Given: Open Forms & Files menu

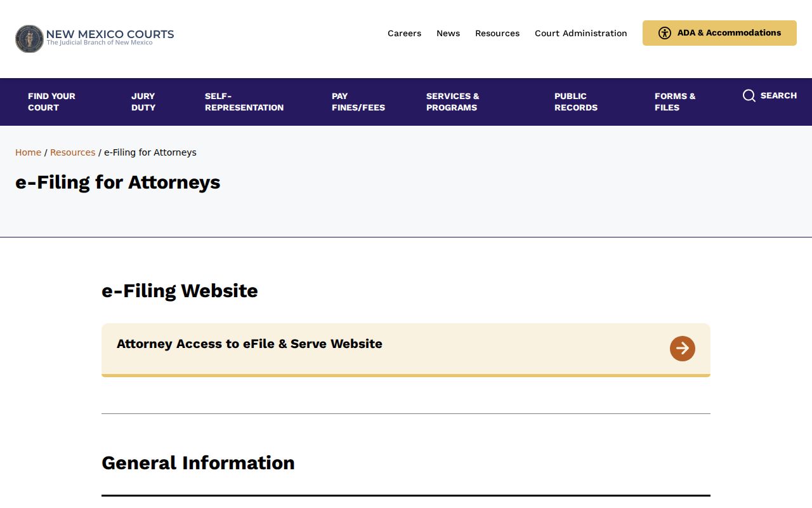Looking at the screenshot, I should click(x=675, y=102).
